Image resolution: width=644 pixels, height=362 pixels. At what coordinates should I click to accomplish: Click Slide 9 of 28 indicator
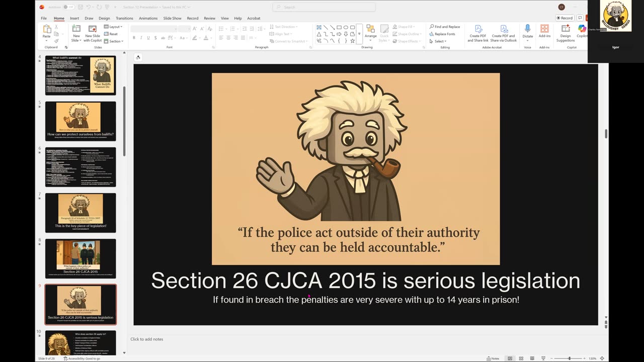(47, 358)
